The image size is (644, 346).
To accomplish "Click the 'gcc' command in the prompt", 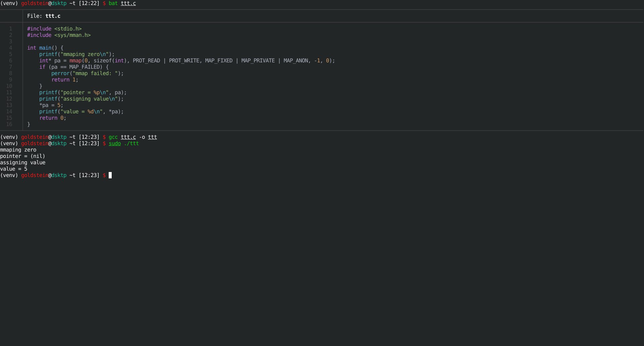I will point(113,137).
